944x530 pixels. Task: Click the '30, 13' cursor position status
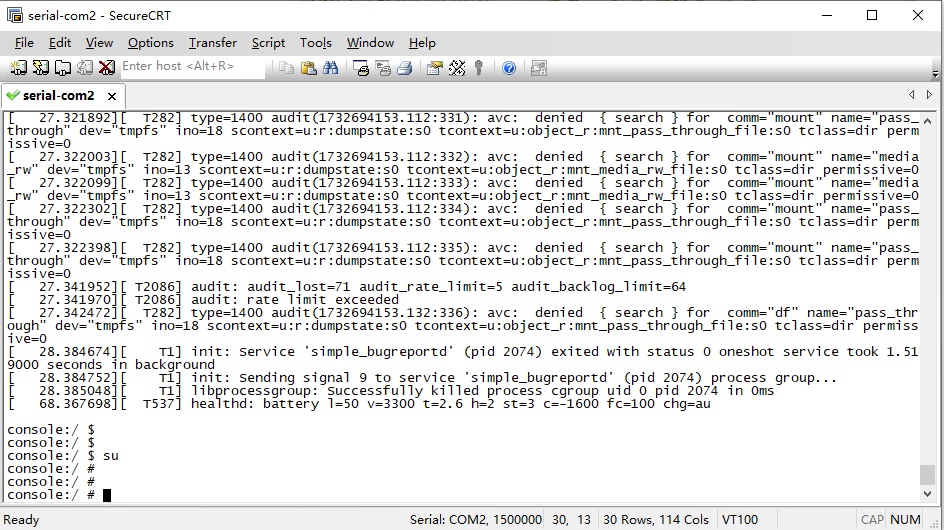tap(571, 520)
